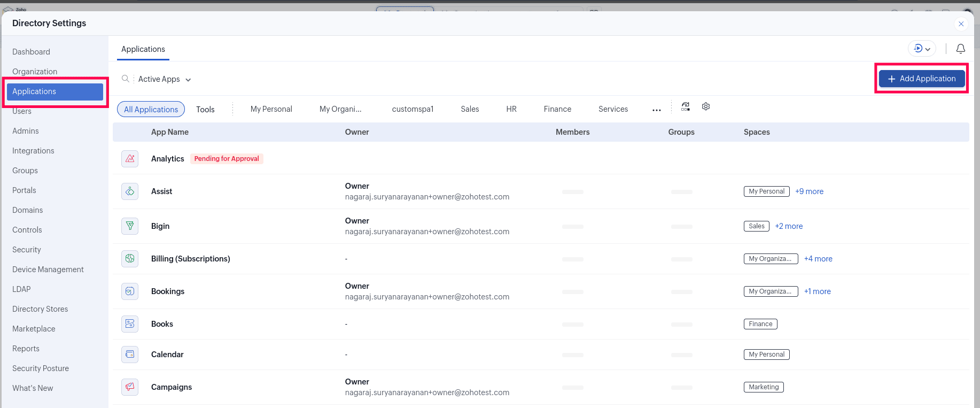This screenshot has width=980, height=408.
Task: Open Security Posture in the sidebar
Action: (41, 368)
